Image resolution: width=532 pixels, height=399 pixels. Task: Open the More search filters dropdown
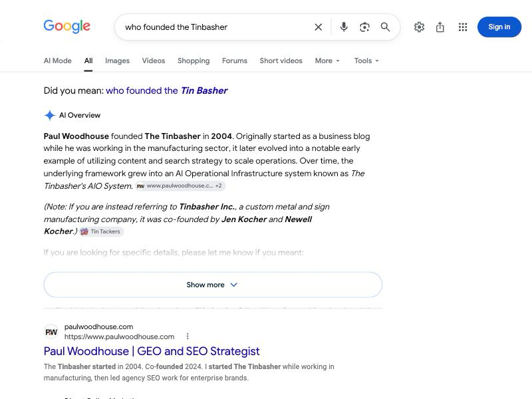coord(327,61)
